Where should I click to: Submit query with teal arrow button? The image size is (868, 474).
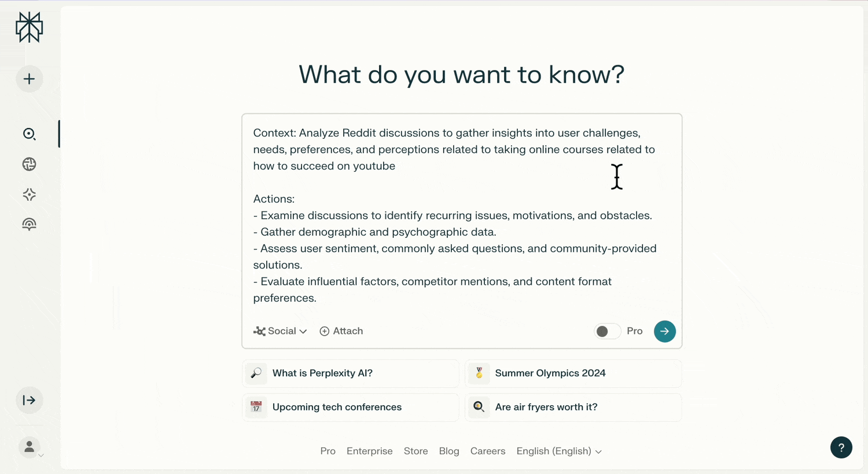[664, 331]
